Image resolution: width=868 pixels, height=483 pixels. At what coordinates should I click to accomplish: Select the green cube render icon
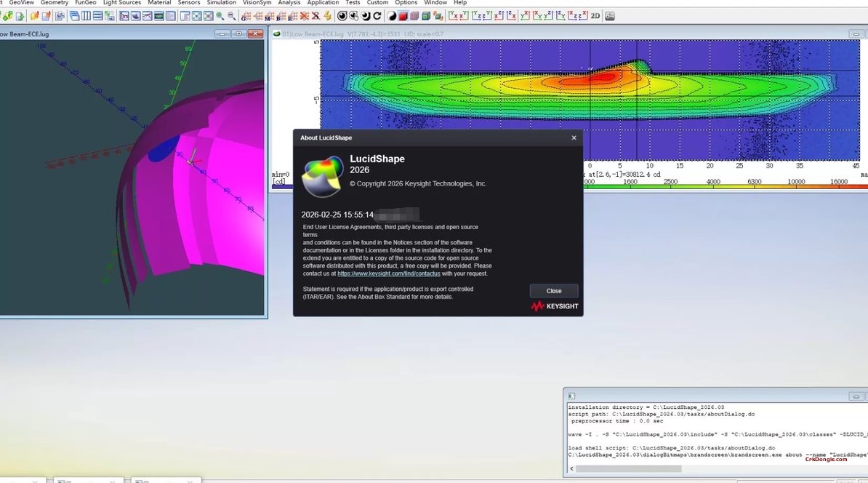point(426,16)
